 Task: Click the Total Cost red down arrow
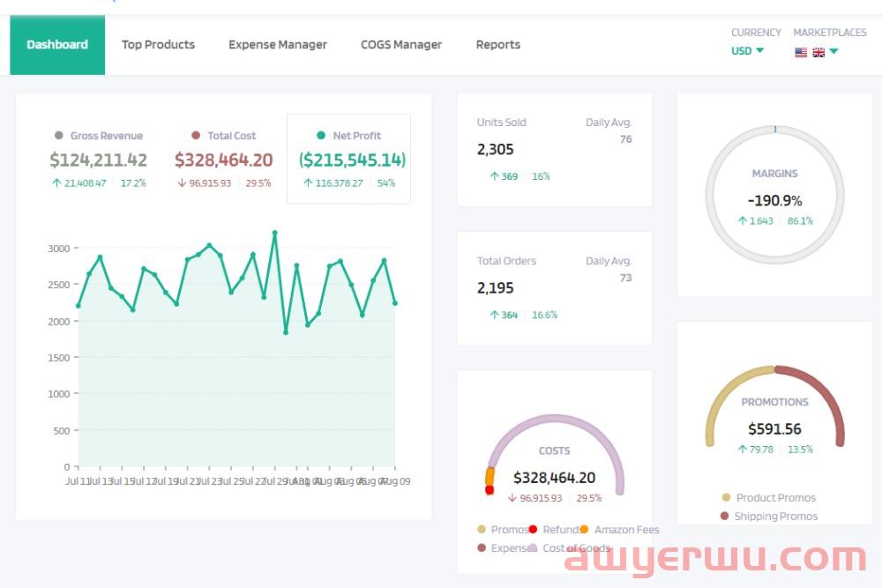tap(182, 183)
